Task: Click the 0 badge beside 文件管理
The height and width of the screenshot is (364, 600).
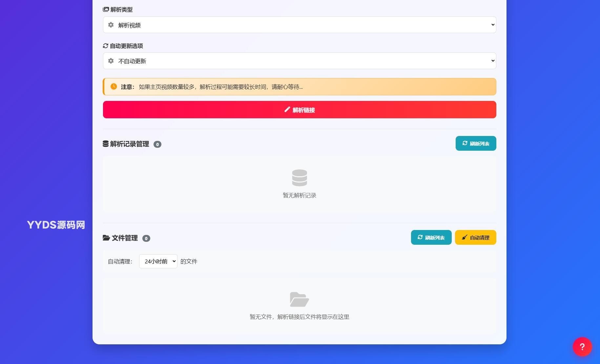Action: 146,239
